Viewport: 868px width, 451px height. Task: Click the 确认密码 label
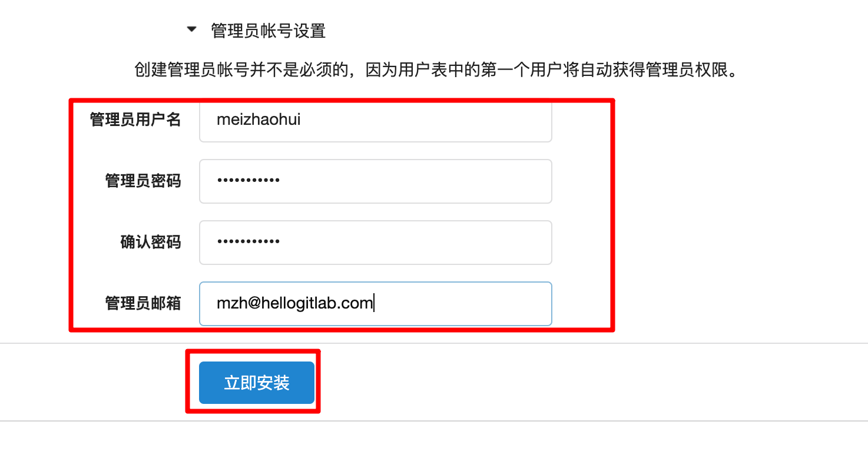pyautogui.click(x=151, y=243)
